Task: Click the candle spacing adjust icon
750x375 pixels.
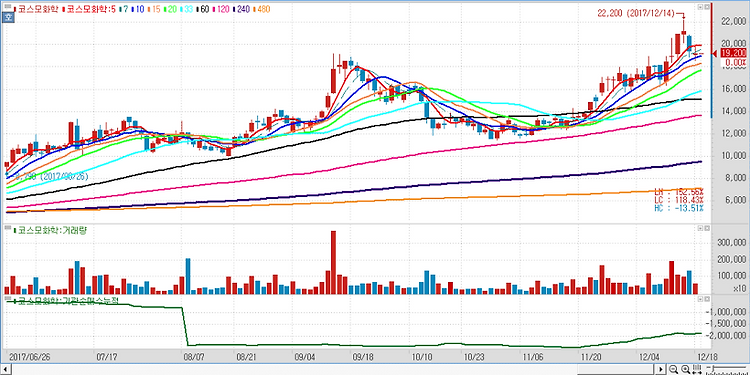Action: pos(697,369)
